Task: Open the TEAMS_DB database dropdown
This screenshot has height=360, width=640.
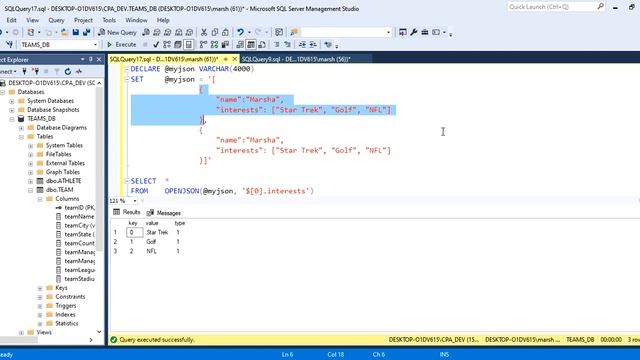Action: point(96,44)
